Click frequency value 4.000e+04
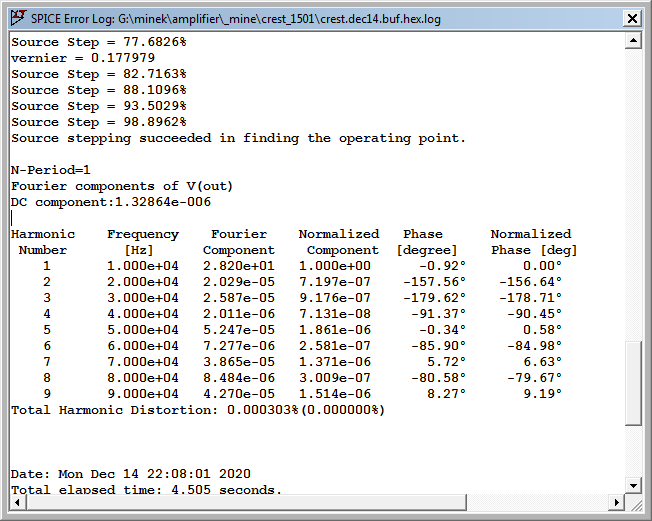 coord(143,314)
